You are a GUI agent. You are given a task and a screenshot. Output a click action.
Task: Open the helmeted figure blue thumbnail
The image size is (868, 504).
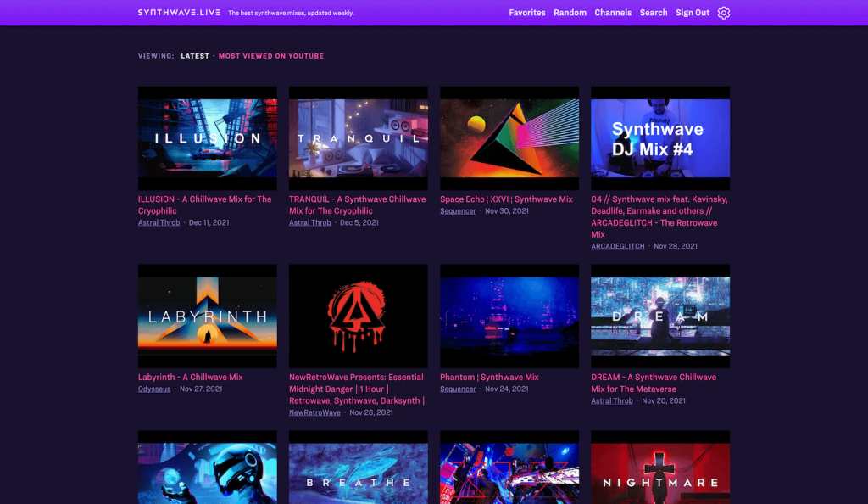pyautogui.click(x=208, y=468)
